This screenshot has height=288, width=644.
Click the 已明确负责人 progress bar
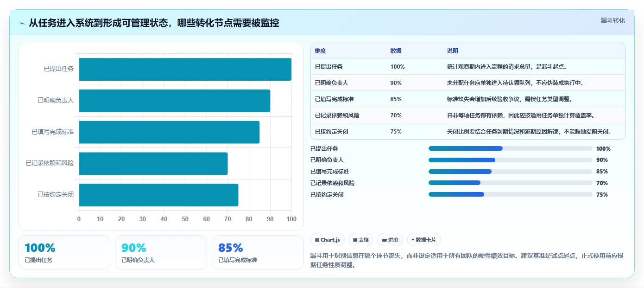[510, 160]
